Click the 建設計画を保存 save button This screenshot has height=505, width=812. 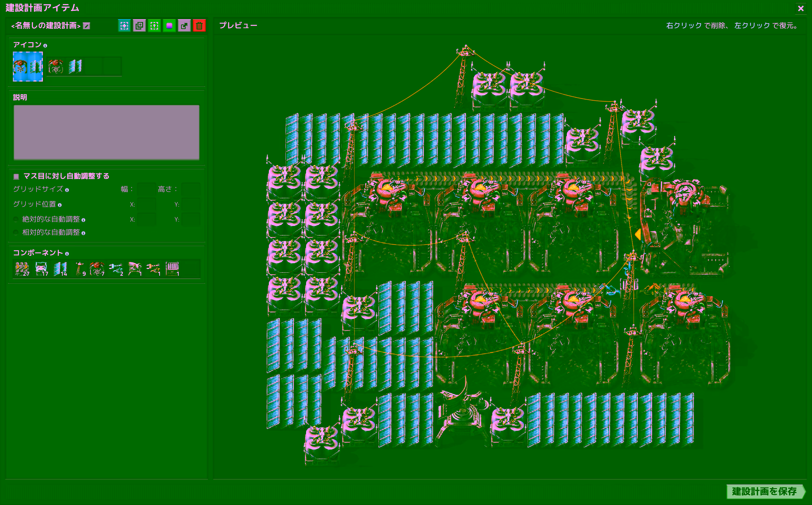click(x=765, y=491)
